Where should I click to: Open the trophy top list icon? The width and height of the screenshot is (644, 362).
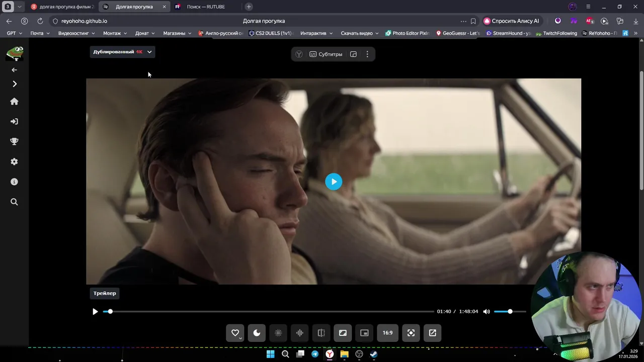pos(14,142)
